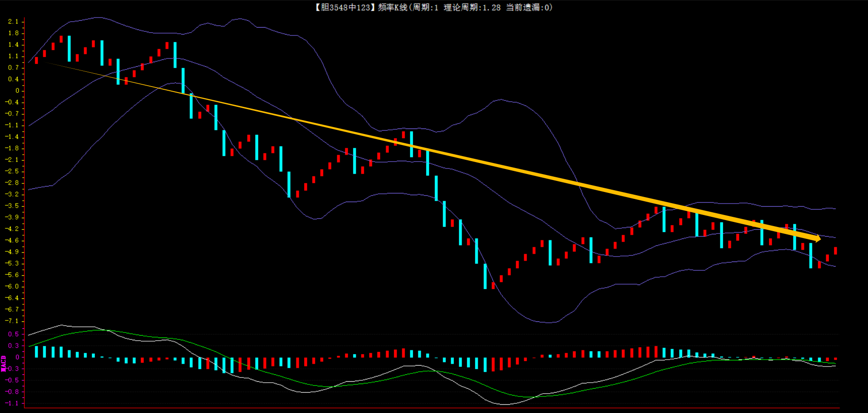
Task: Select the first red candle at far left
Action: (x=36, y=60)
